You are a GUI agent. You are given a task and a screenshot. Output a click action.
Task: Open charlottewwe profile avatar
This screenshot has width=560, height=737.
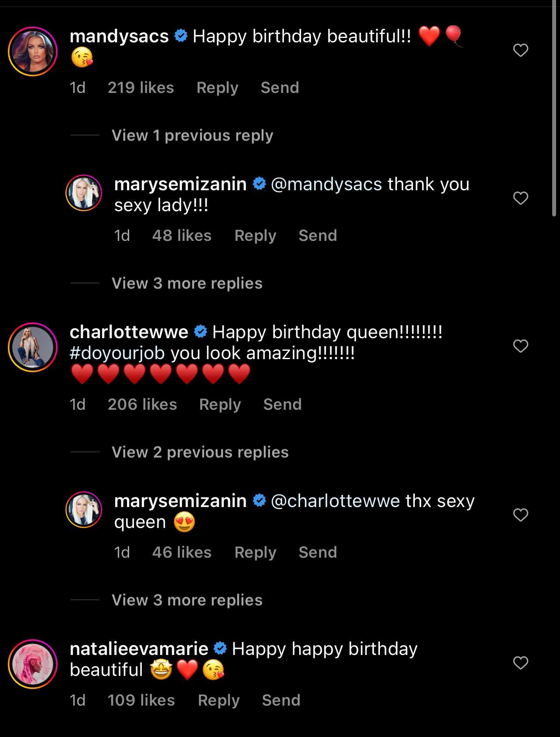(33, 347)
